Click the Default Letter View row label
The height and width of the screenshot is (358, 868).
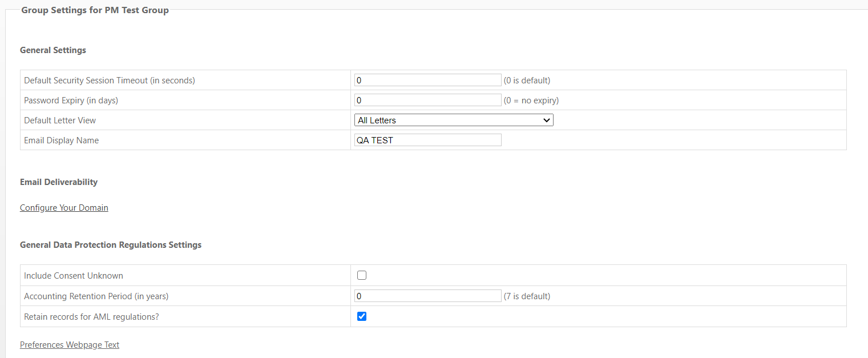[x=60, y=120]
